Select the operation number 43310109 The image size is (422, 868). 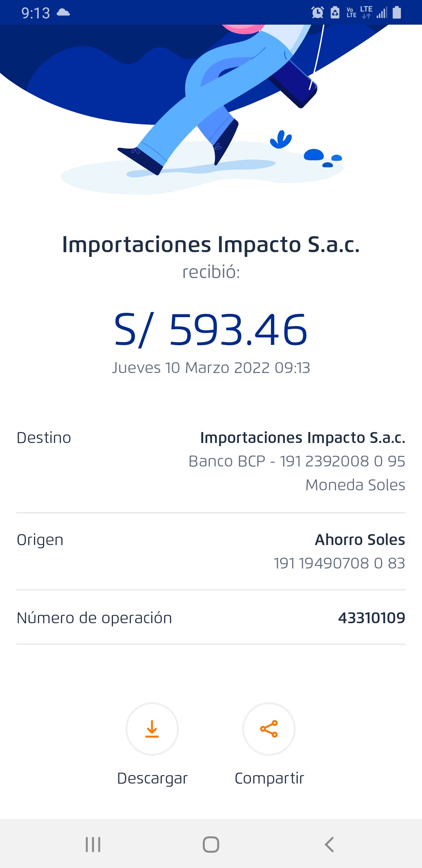[371, 618]
